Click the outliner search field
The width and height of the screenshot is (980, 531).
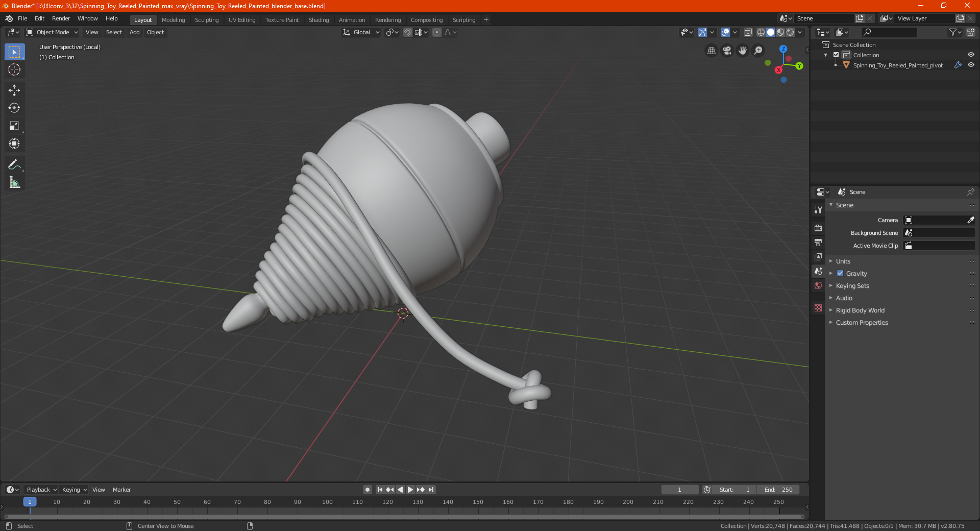[889, 32]
